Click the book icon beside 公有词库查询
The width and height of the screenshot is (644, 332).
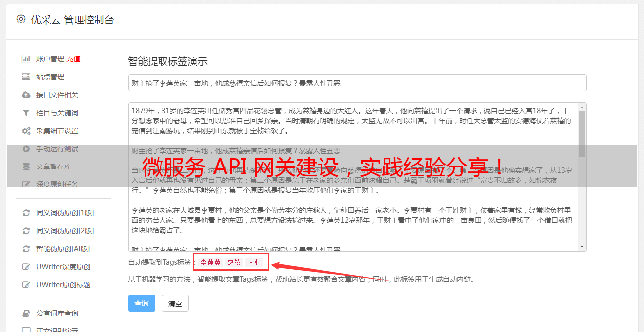pos(26,313)
